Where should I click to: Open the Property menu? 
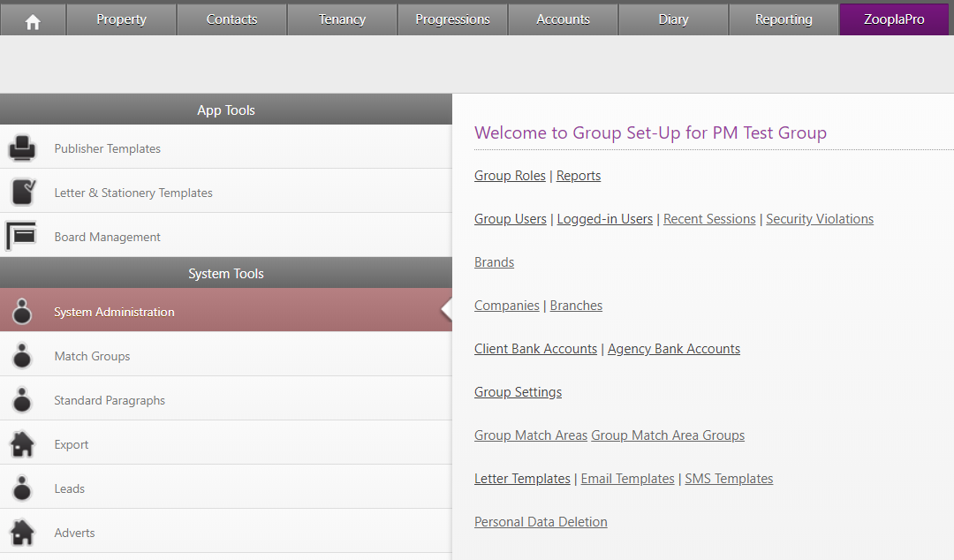[121, 19]
